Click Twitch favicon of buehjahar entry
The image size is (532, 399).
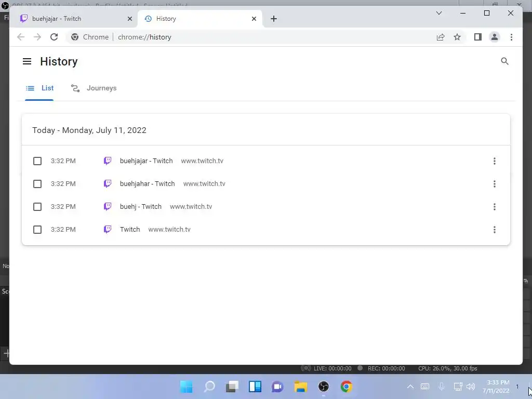pos(107,183)
